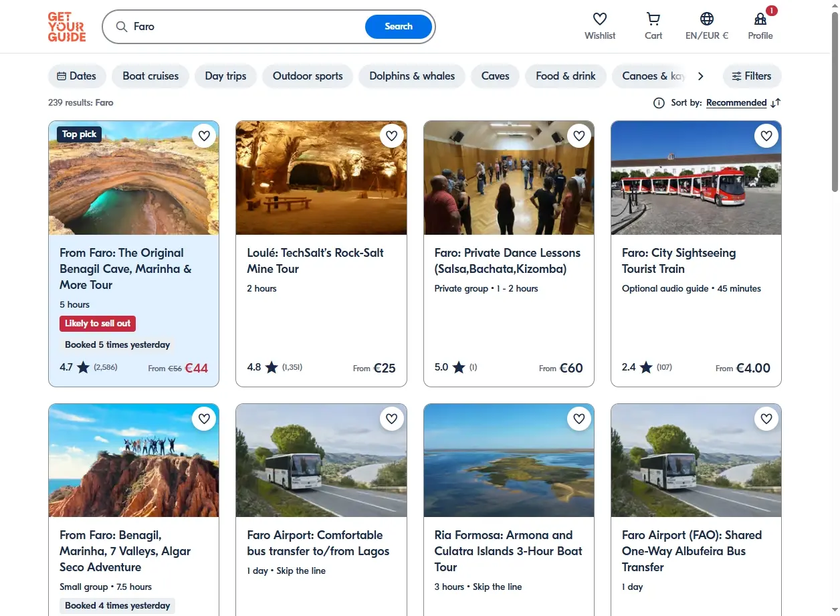This screenshot has height=616, width=840.
Task: Click the 239 results: Faro text
Action: (x=81, y=103)
